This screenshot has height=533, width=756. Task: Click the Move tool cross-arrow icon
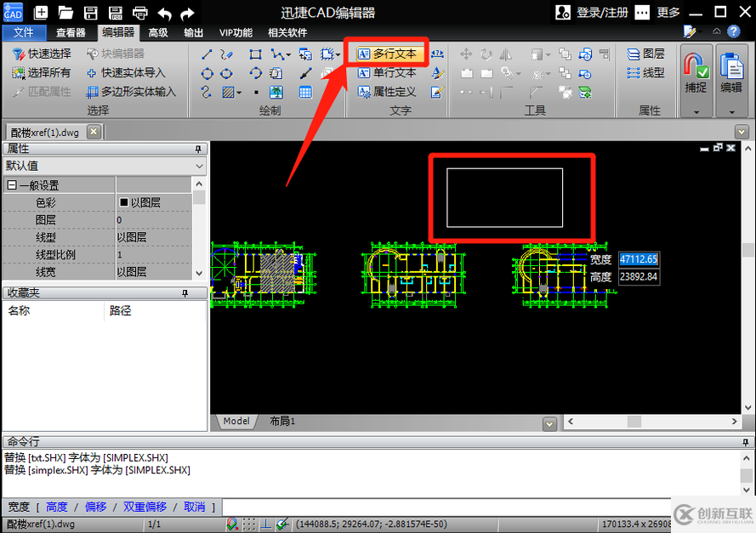(x=466, y=54)
